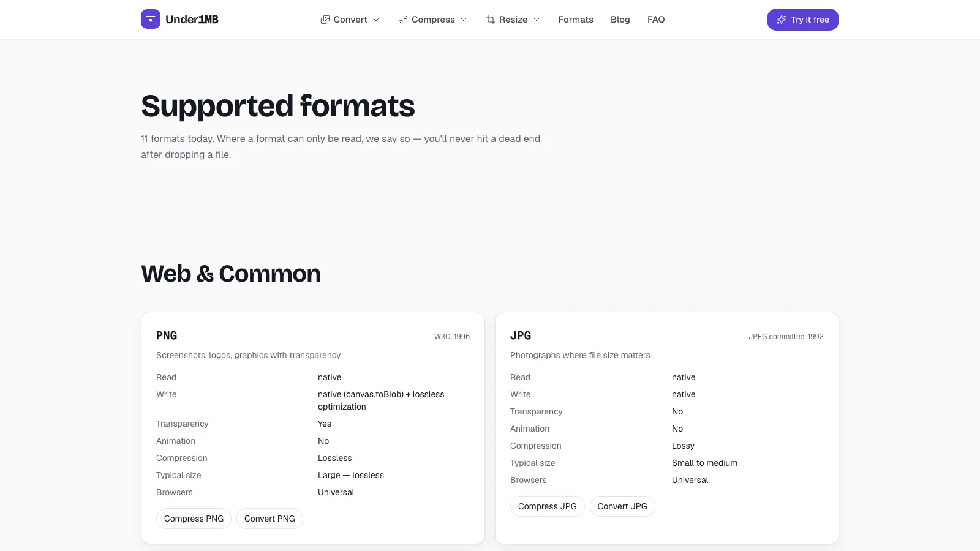Click the Try it free button
This screenshot has height=551, width=980.
click(803, 20)
